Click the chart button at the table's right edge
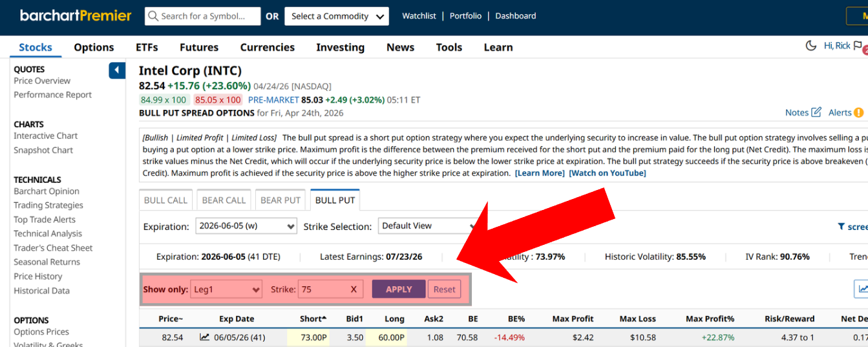This screenshot has width=868, height=347. pos(862,289)
